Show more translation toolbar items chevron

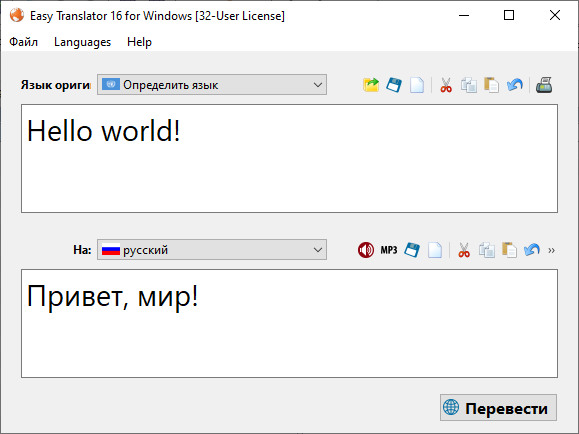click(551, 250)
